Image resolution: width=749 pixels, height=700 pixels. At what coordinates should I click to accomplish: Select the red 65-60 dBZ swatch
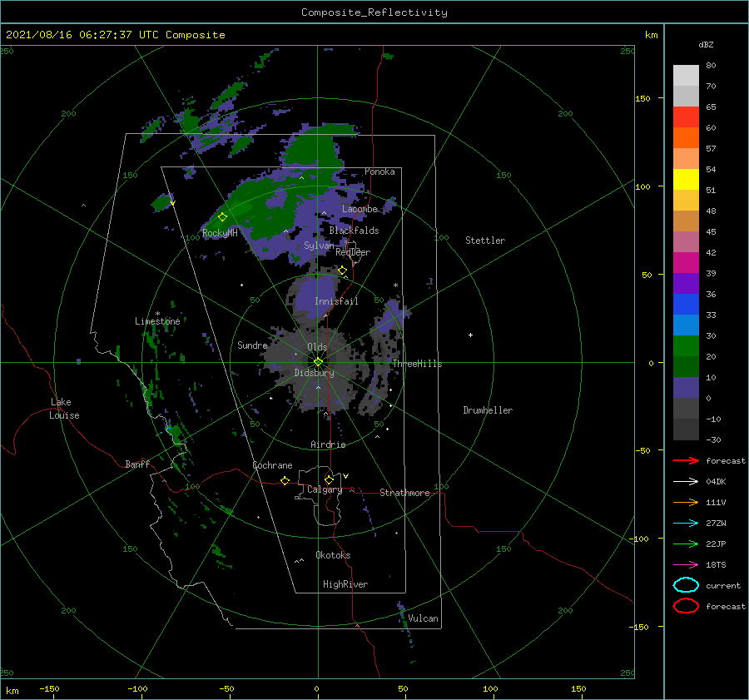tap(686, 117)
